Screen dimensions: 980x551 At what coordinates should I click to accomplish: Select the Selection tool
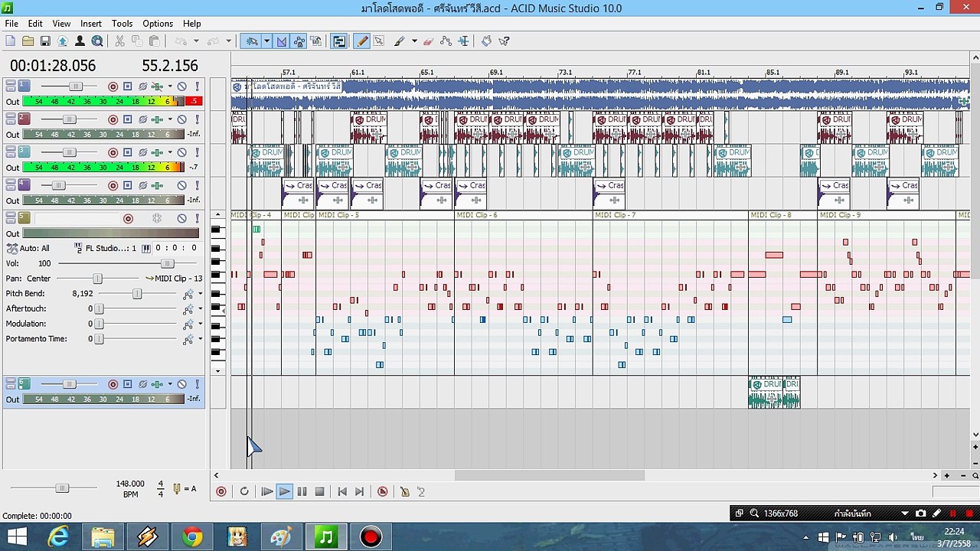(x=379, y=41)
